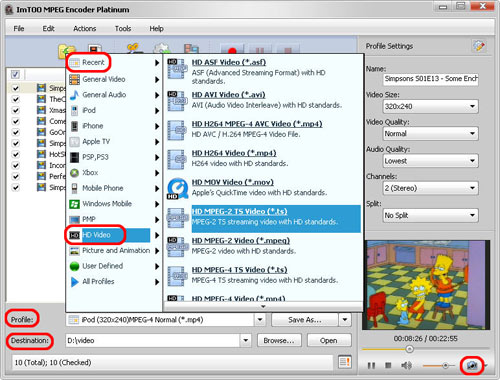Click the preview seek slider handle

click(409, 349)
